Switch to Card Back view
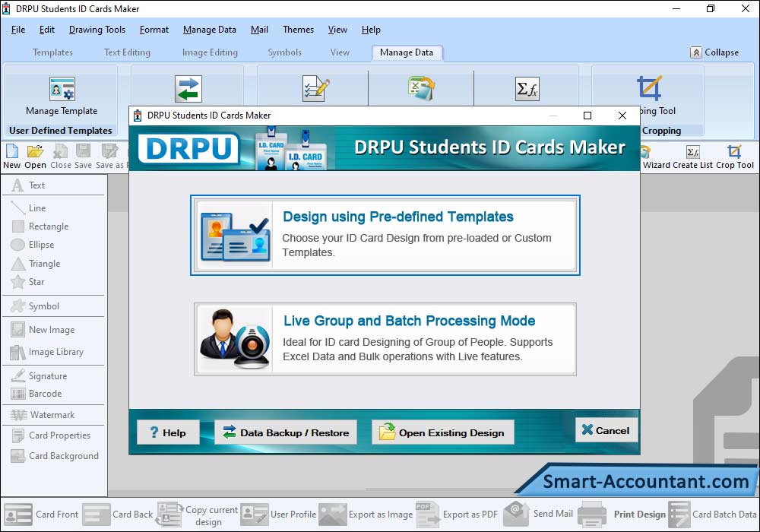The image size is (760, 532). [118, 515]
